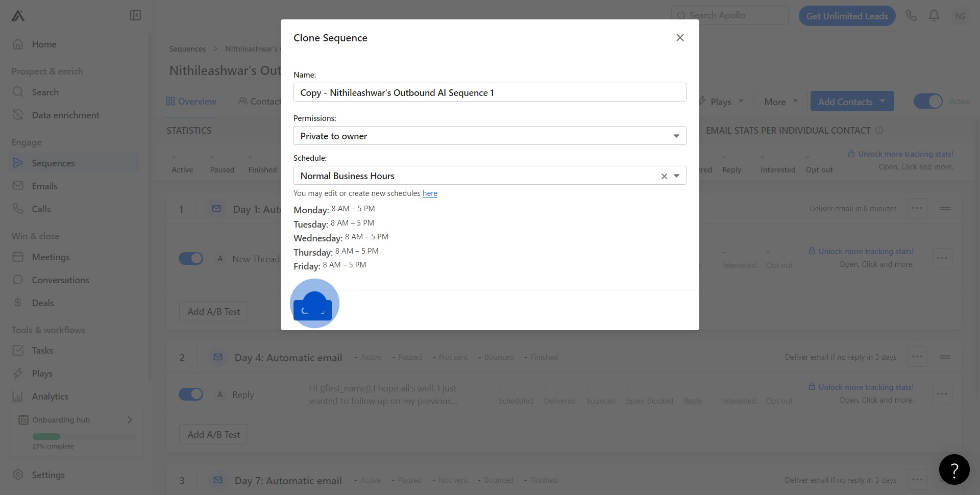Screen dimensions: 980x495
Task: Open the More dropdown menu
Action: 781,102
